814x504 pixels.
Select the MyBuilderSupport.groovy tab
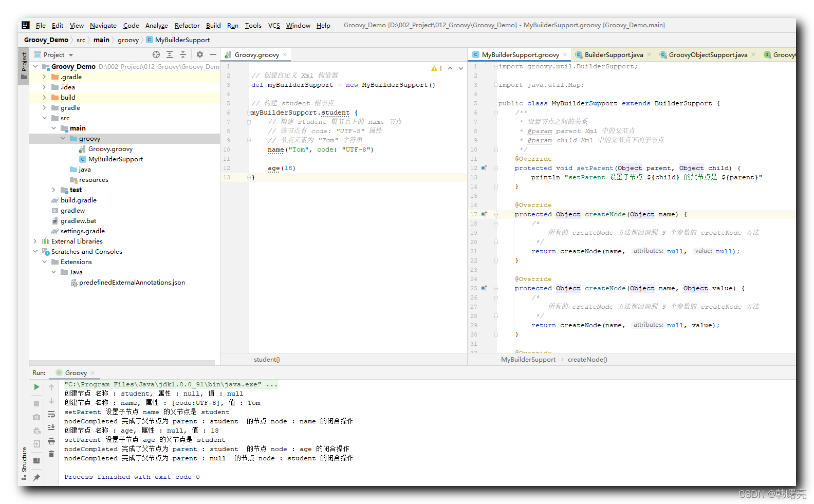[x=520, y=54]
